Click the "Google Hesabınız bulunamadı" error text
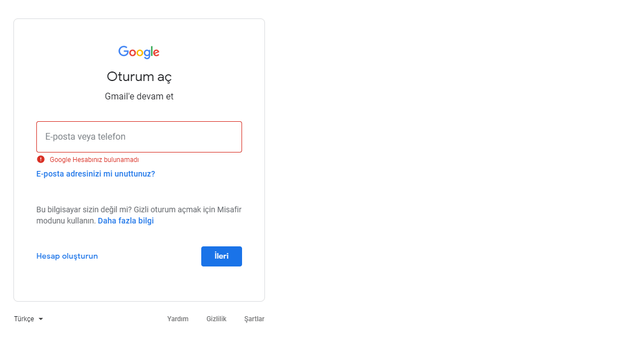 (94, 160)
